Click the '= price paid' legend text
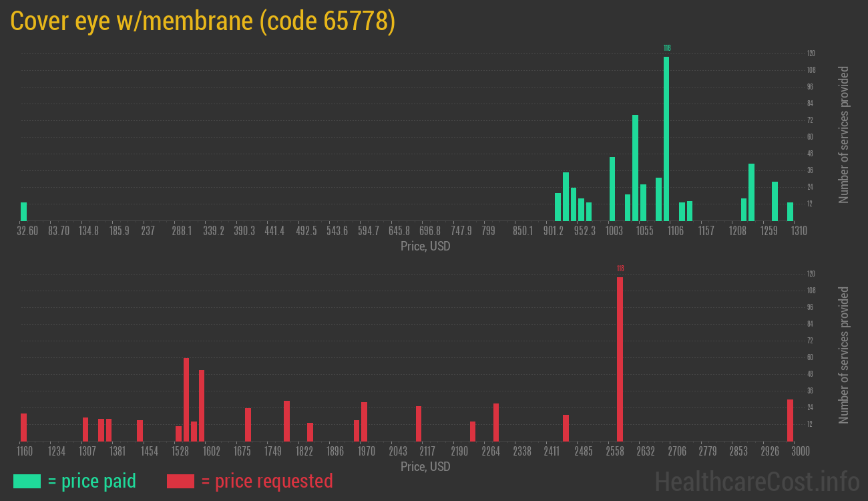The height and width of the screenshot is (501, 868). (x=92, y=481)
